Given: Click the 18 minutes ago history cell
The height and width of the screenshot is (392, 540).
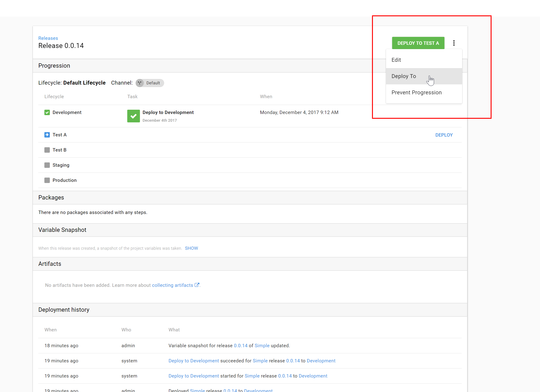Looking at the screenshot, I should (61, 346).
